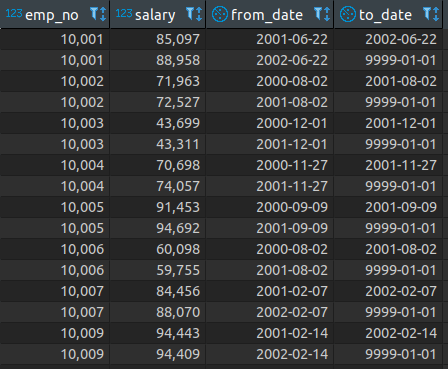The width and height of the screenshot is (448, 369).
Task: Select to_date cell 2002-02-14
Action: click(x=388, y=333)
